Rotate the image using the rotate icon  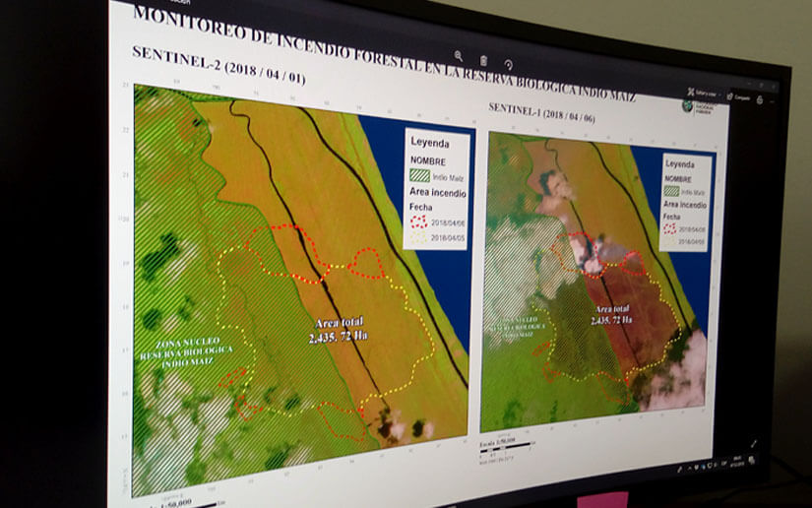508,64
